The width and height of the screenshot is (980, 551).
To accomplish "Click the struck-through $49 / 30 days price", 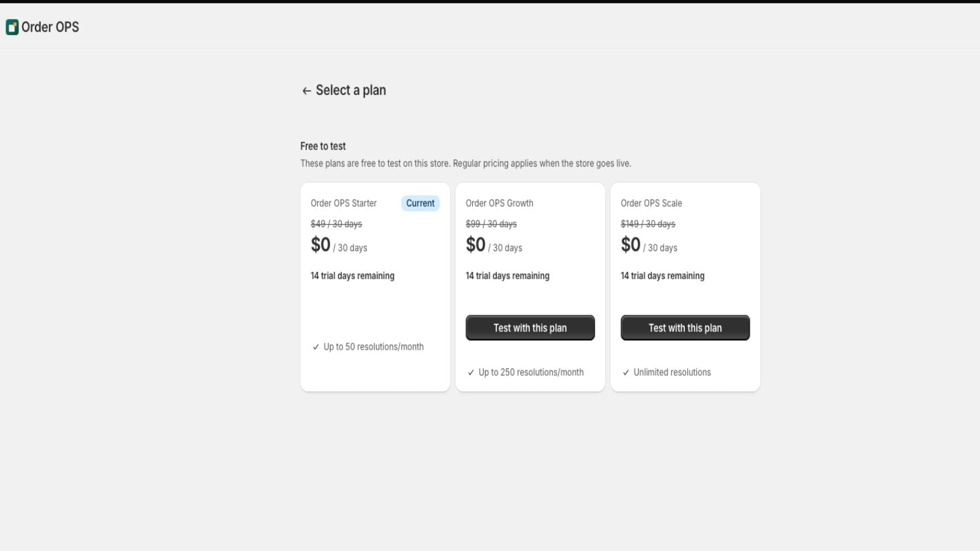I will (336, 224).
